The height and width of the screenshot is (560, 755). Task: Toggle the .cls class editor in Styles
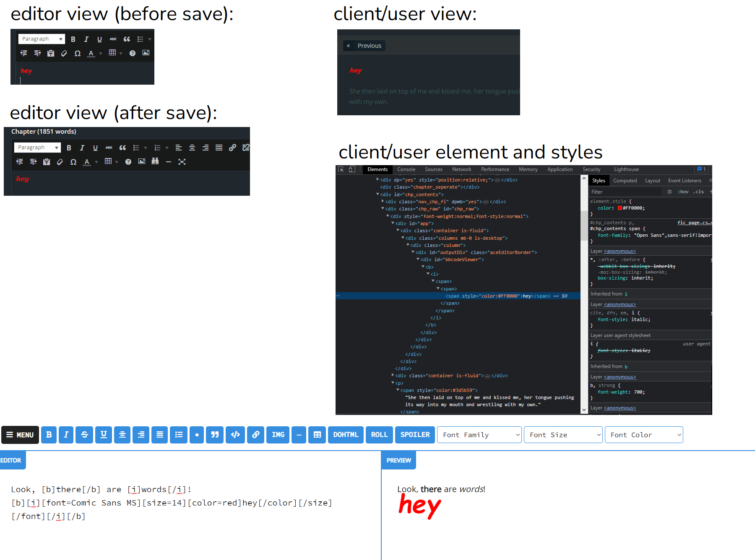click(698, 192)
